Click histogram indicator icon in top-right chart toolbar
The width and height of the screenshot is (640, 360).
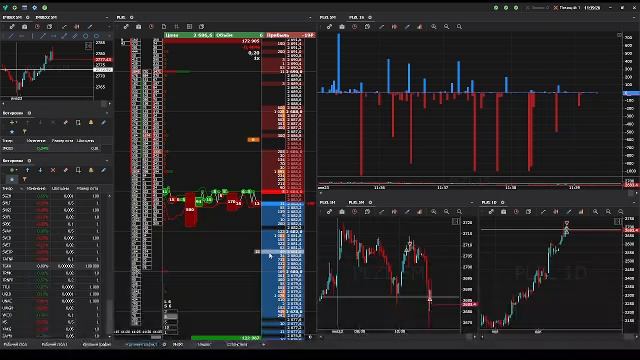click(x=420, y=27)
